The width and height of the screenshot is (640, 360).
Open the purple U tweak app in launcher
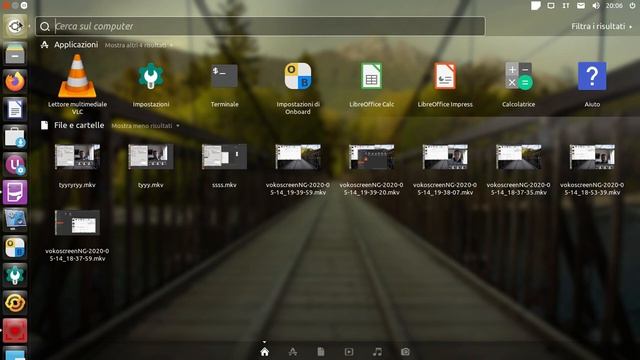[x=15, y=164]
